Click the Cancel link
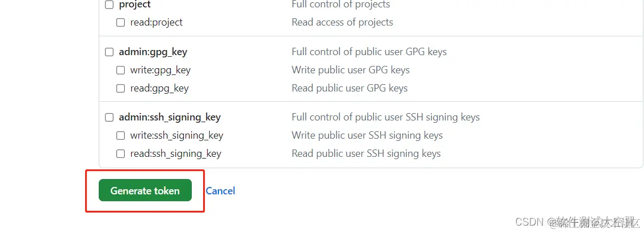Image resolution: width=644 pixels, height=233 pixels. point(220,191)
